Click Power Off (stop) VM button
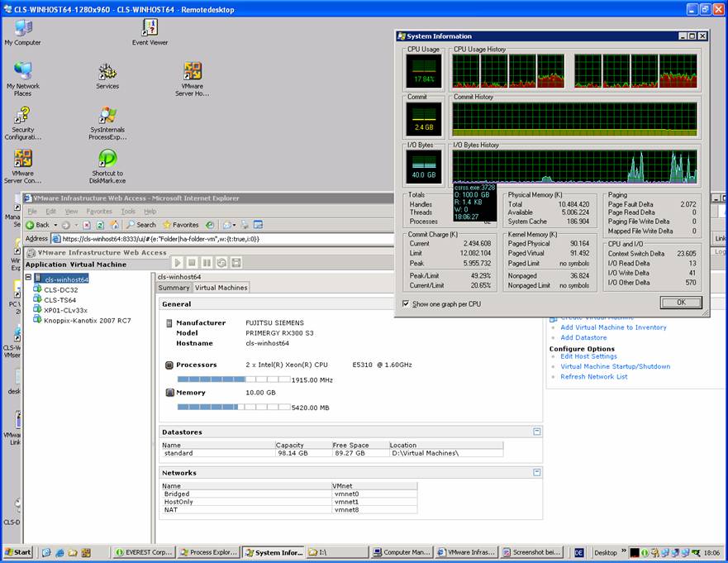Viewport: 728px width, 563px height. click(x=192, y=263)
